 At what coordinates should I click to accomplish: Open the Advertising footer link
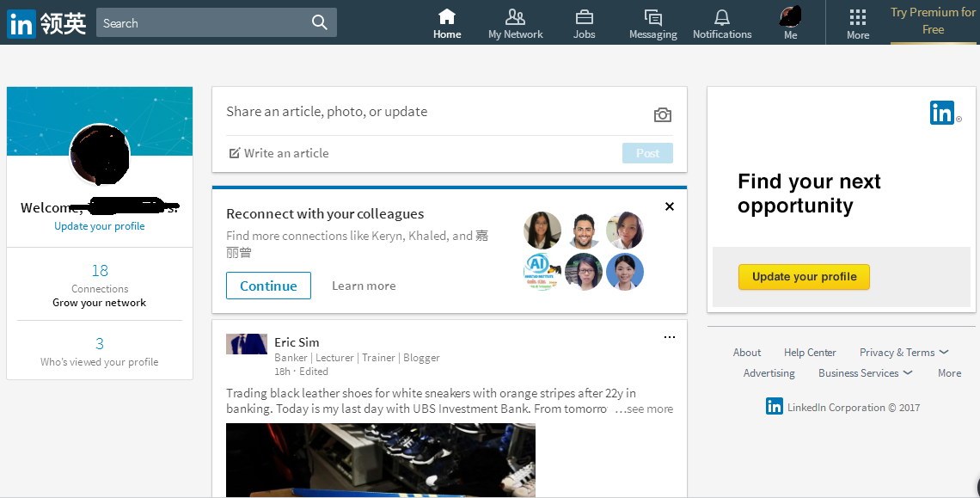point(769,373)
